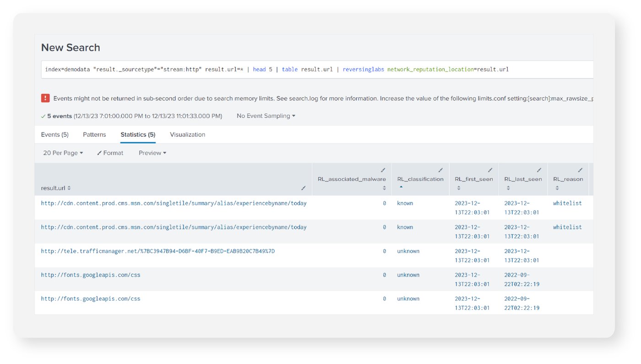Click the pencil icon above RL_classification header

click(x=440, y=170)
